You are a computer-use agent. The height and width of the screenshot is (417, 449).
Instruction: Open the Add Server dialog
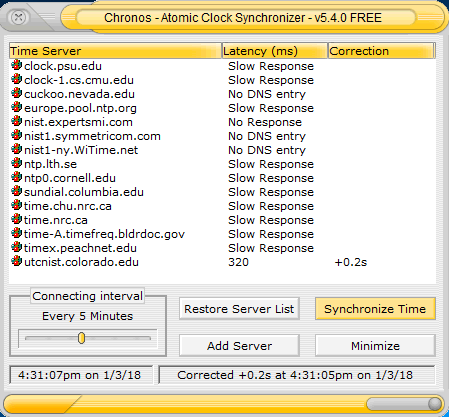coord(239,346)
